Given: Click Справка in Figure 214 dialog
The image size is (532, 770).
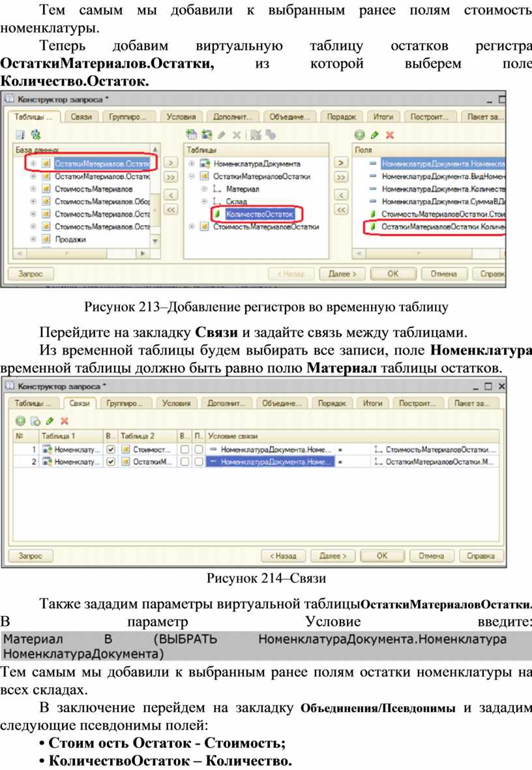Looking at the screenshot, I should (x=480, y=556).
